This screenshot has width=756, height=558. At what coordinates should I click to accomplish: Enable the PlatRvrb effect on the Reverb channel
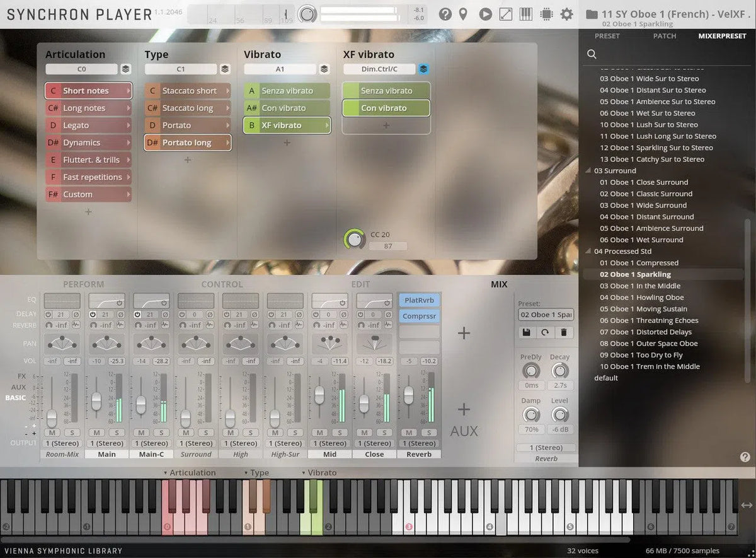coord(419,300)
